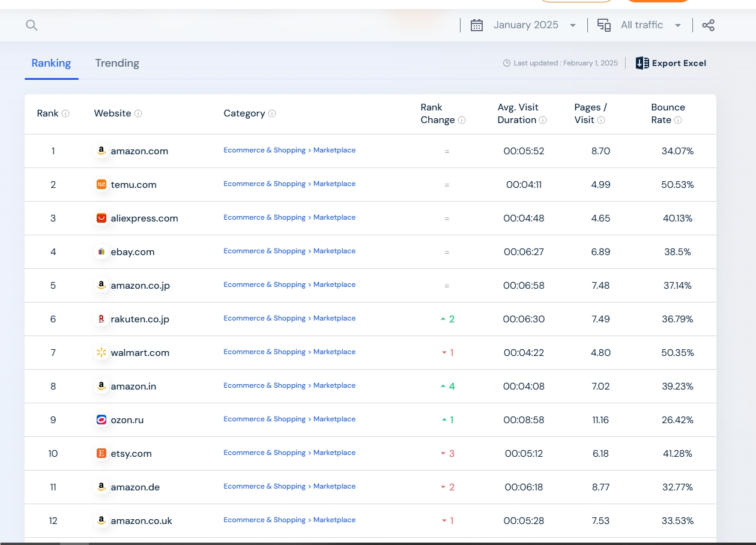
Task: Click the rakuten.co.jp favicon
Action: [101, 319]
